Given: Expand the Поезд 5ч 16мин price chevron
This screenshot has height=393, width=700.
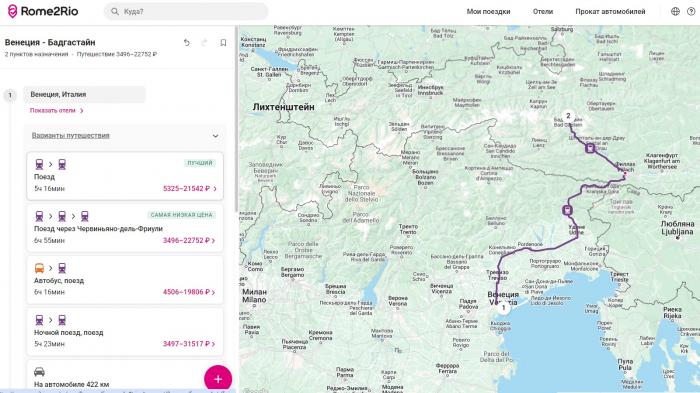Looking at the screenshot, I should tap(215, 189).
